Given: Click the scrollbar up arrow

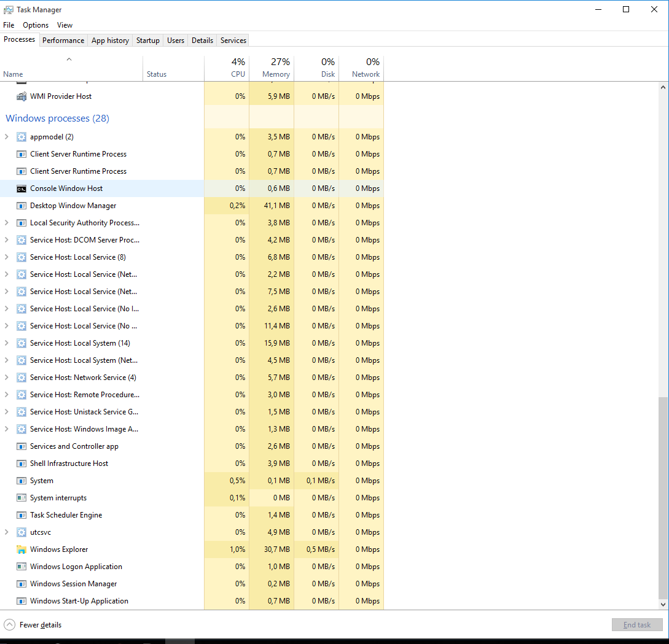Looking at the screenshot, I should (663, 87).
